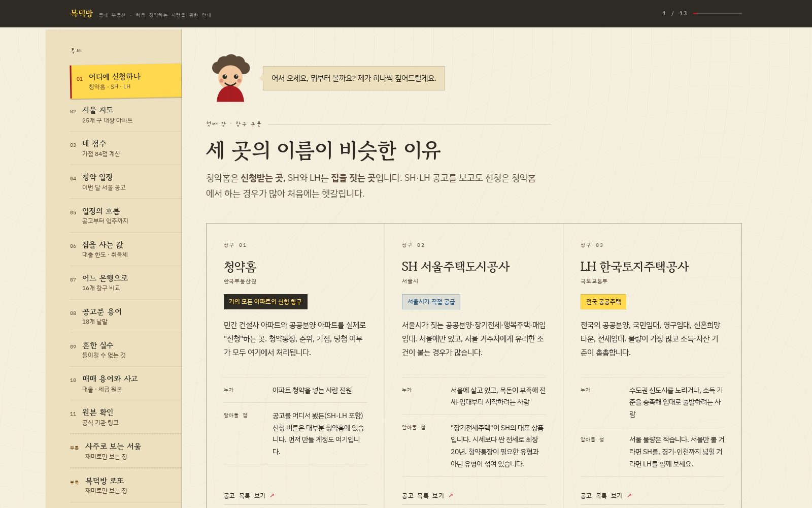Open chapter 06 집을 사는 값
This screenshot has height=508, width=812.
[125, 249]
